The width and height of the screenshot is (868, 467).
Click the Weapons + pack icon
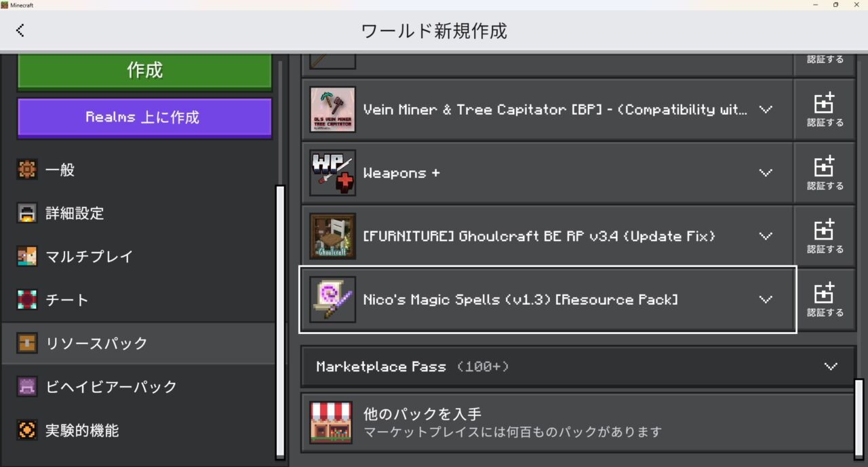pyautogui.click(x=332, y=172)
